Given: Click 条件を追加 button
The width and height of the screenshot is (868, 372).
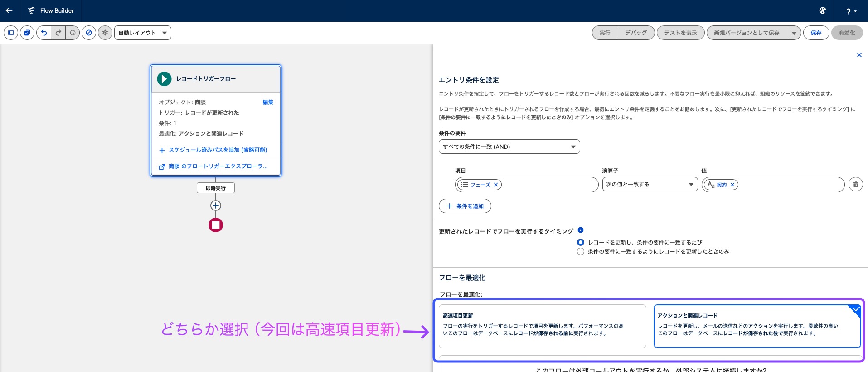Looking at the screenshot, I should (465, 206).
